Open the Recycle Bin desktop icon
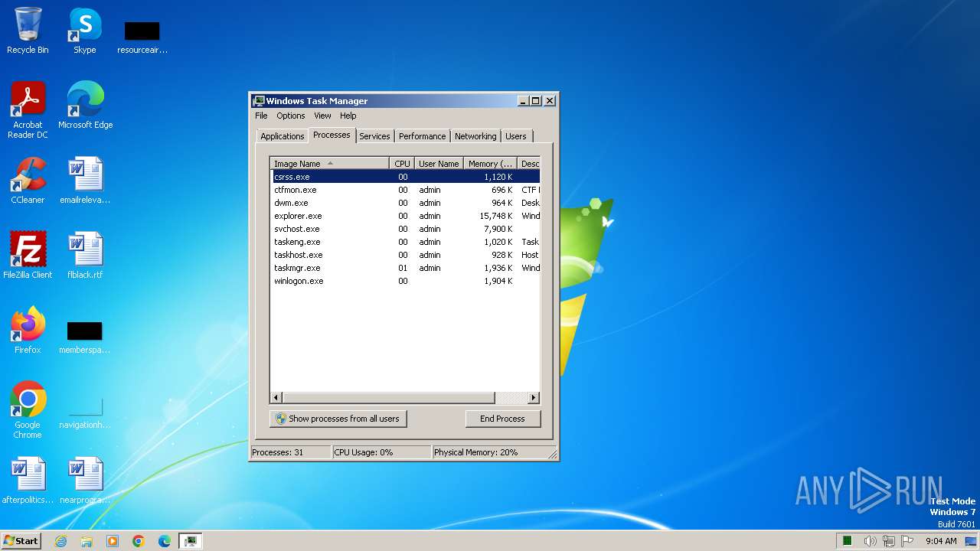980x551 pixels. pos(28,31)
